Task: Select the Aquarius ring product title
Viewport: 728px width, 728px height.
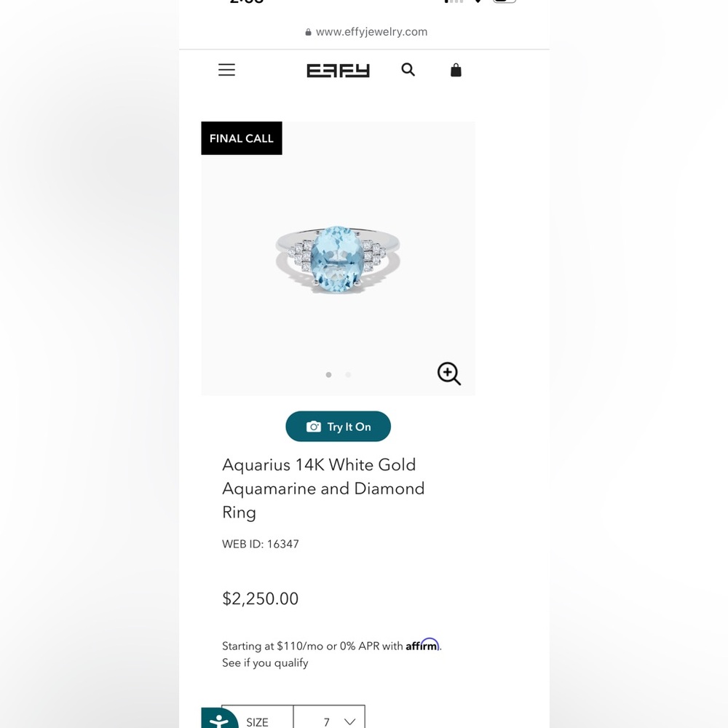Action: [x=323, y=488]
